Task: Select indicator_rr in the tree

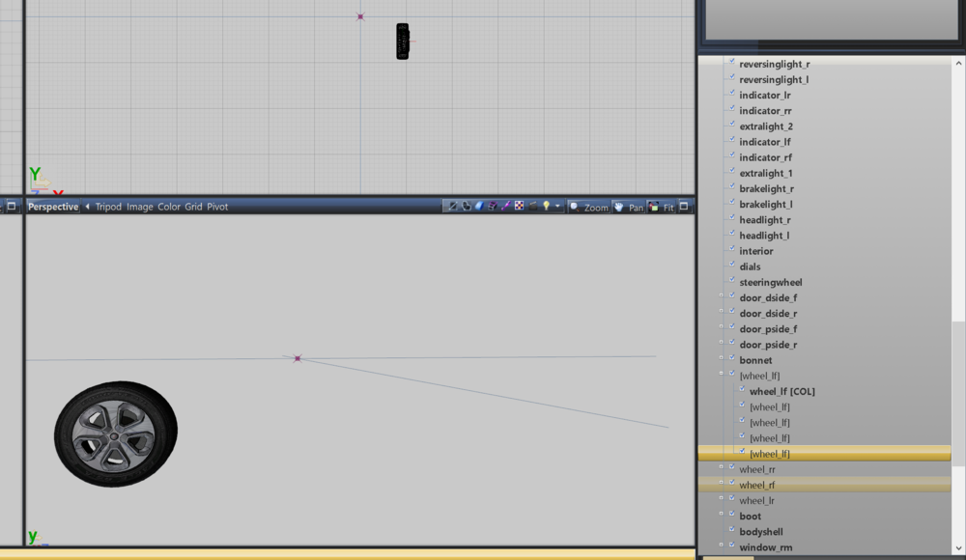Action: coord(765,111)
